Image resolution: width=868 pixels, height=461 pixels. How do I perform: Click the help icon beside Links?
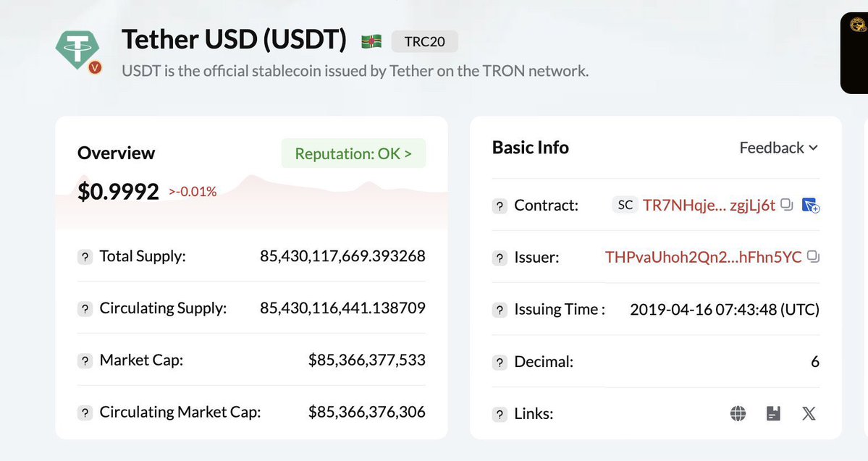point(500,414)
